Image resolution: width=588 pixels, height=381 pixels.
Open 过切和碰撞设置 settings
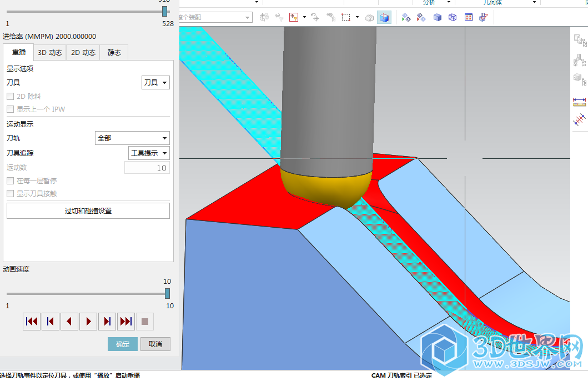coord(88,210)
